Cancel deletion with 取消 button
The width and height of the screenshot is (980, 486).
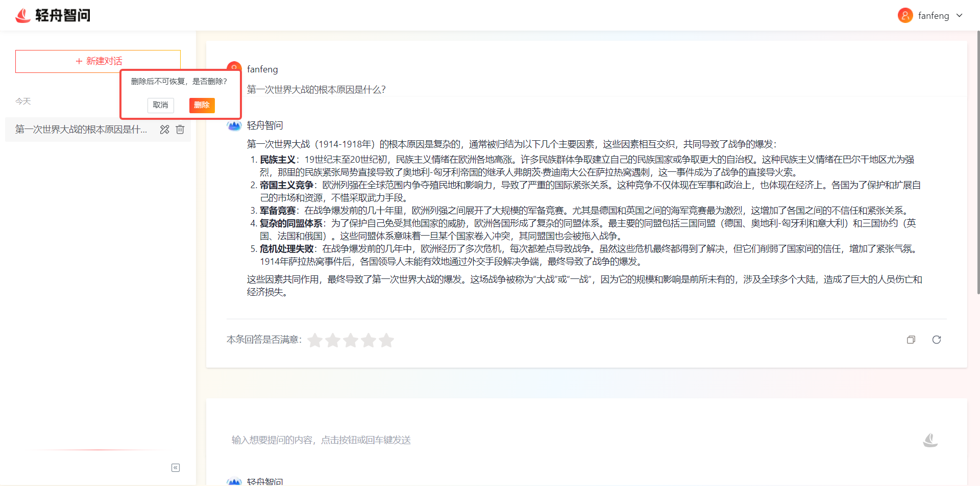pos(160,105)
